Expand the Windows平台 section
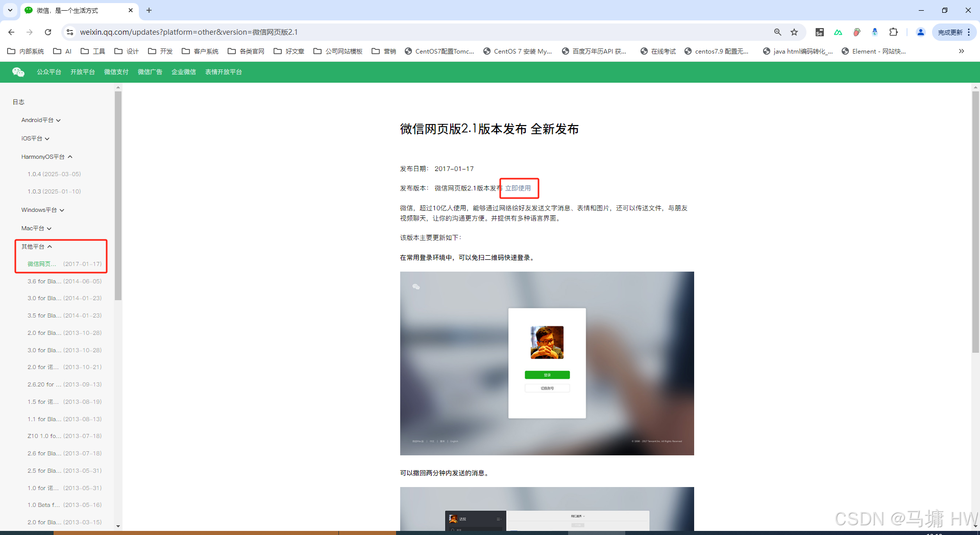Image resolution: width=980 pixels, height=535 pixels. coord(42,210)
